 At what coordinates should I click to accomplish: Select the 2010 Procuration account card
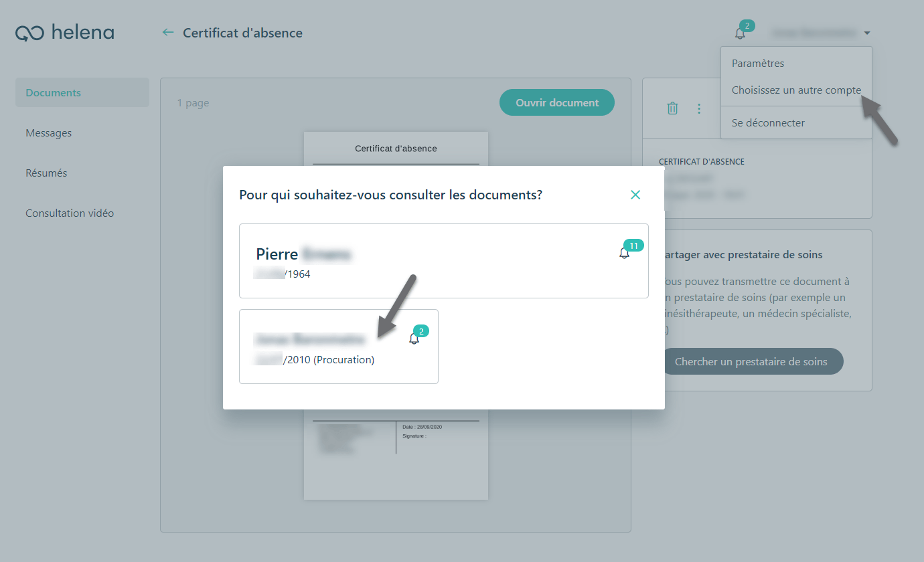click(x=339, y=347)
